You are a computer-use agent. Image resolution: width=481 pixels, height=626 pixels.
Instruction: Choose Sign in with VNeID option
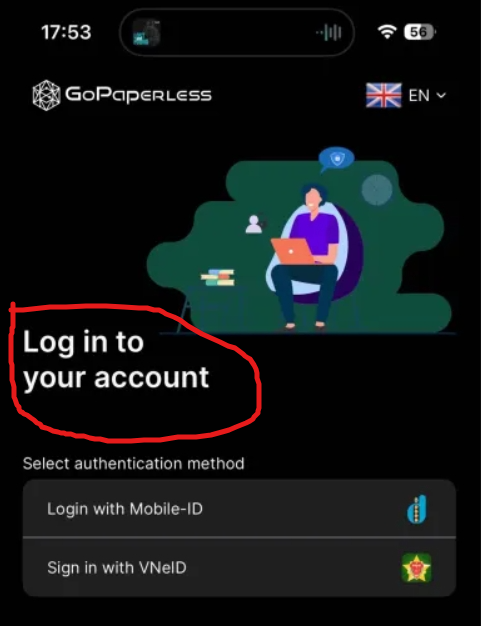(239, 567)
